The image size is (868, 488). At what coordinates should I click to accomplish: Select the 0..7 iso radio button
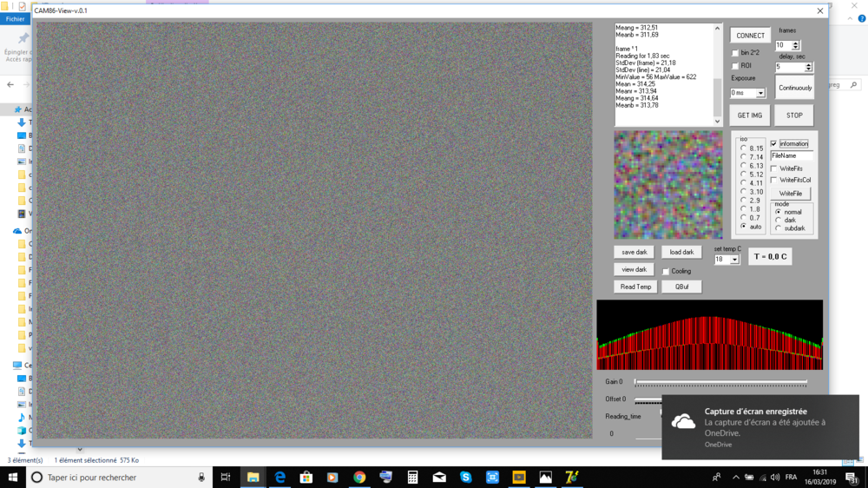click(x=744, y=217)
